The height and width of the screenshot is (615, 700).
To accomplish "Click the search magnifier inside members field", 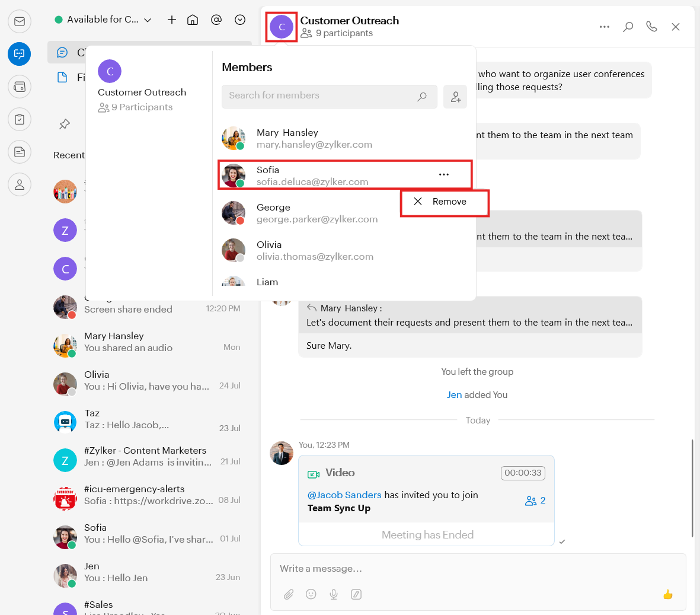I will [422, 97].
